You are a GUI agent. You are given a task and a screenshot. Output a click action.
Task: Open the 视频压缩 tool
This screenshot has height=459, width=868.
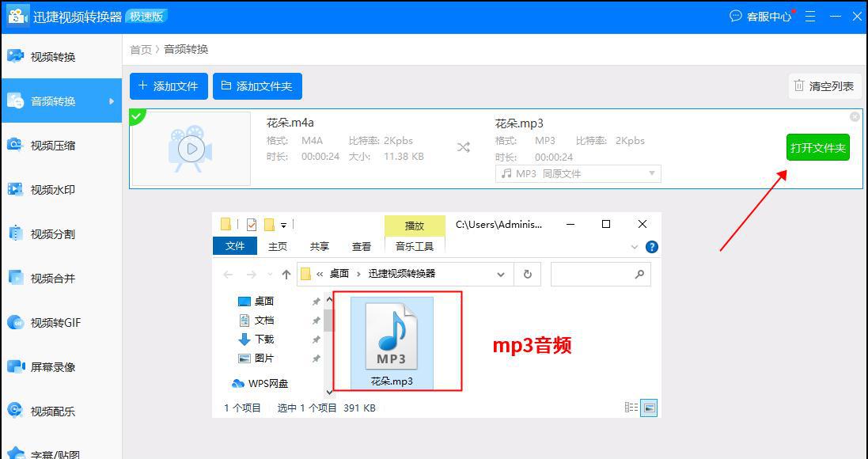tap(61, 145)
